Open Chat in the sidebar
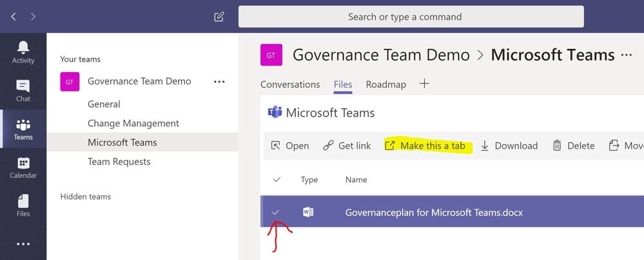This screenshot has height=260, width=644. coord(23,91)
